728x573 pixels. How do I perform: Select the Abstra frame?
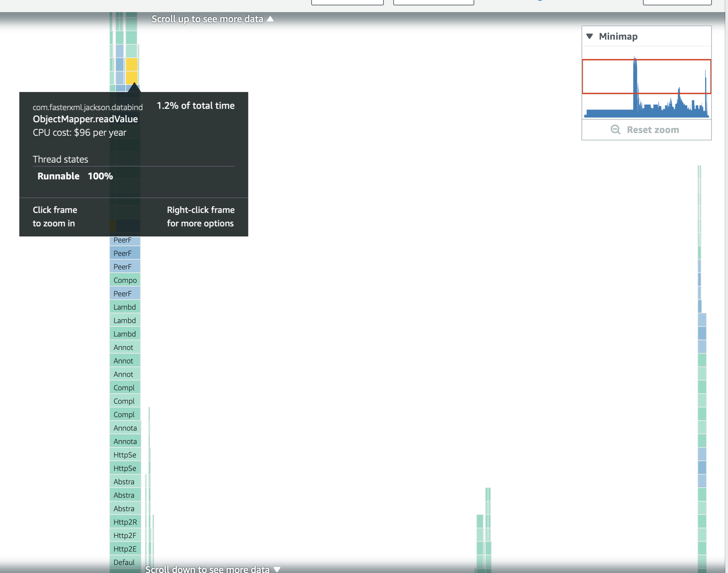pos(125,481)
